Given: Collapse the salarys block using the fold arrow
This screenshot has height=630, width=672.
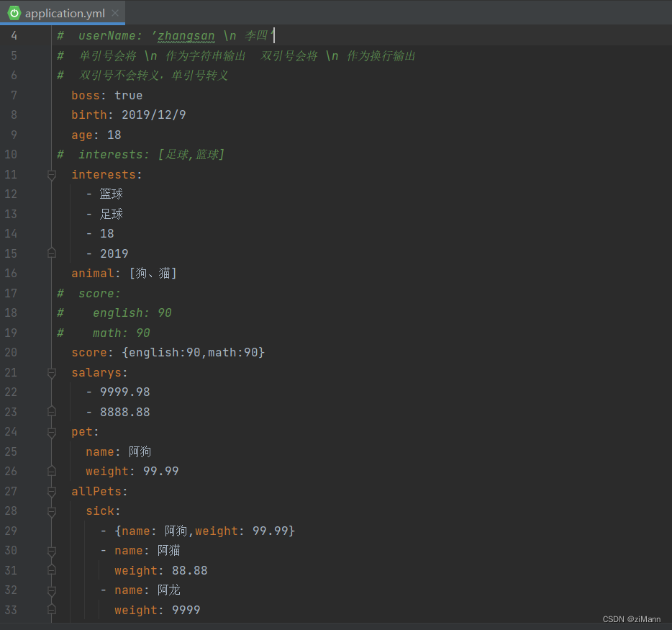Looking at the screenshot, I should coord(51,372).
